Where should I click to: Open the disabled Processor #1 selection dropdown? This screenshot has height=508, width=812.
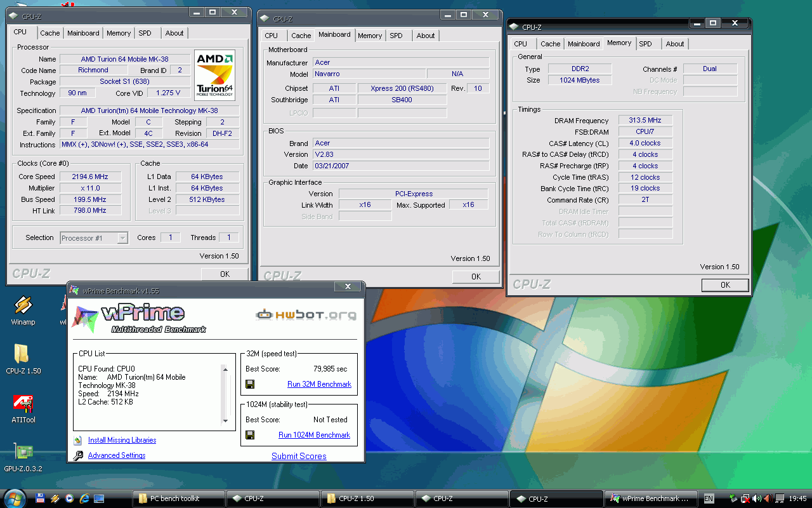[94, 238]
